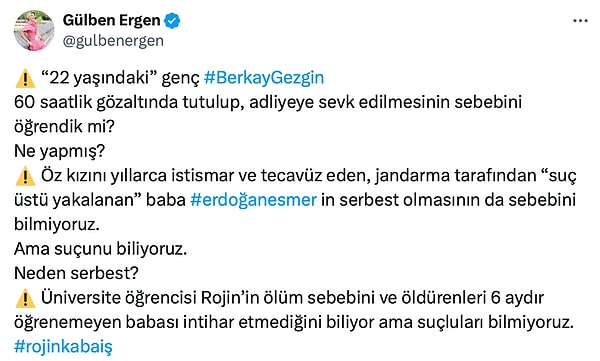The image size is (600, 361).
Task: Open the #rojinkabaiş hashtag
Action: coord(63,347)
